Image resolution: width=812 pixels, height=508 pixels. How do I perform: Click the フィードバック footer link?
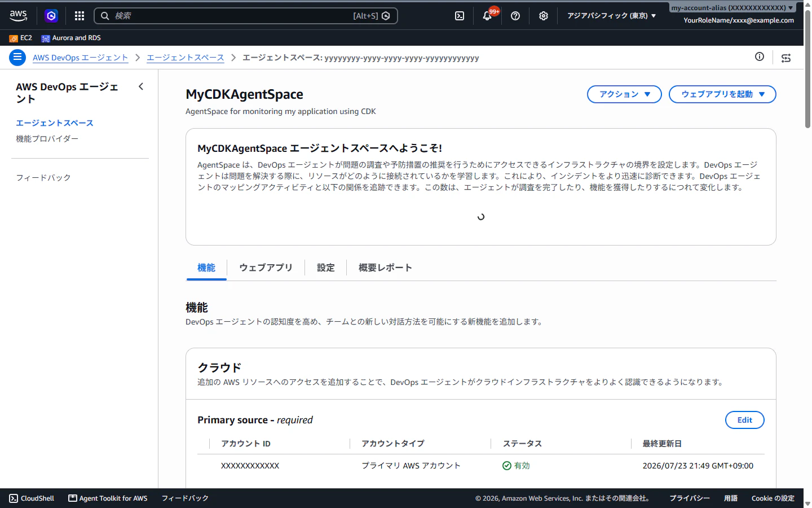(185, 498)
